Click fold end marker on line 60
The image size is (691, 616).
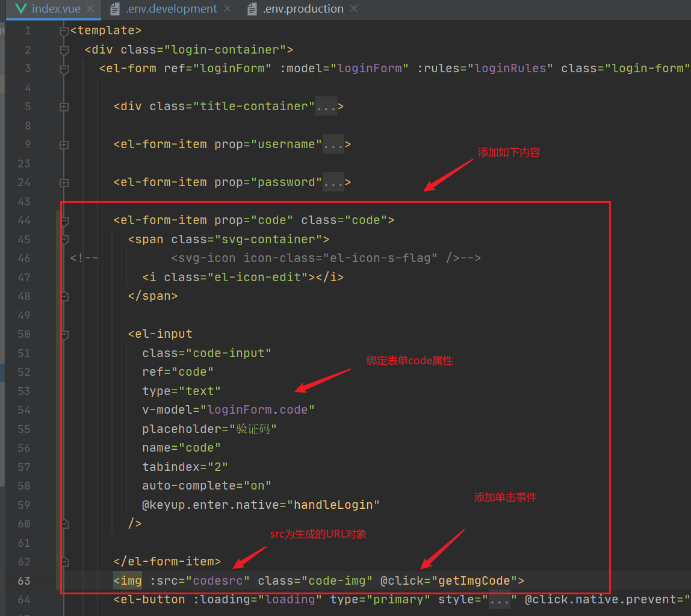click(65, 524)
